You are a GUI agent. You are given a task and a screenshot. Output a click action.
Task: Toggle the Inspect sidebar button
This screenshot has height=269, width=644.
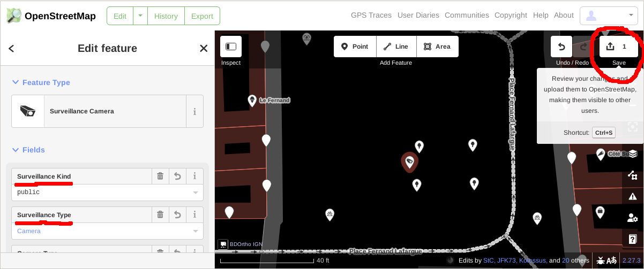(231, 47)
